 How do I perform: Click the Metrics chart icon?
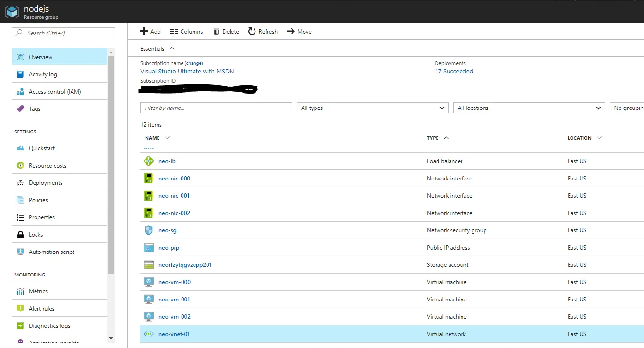point(20,291)
